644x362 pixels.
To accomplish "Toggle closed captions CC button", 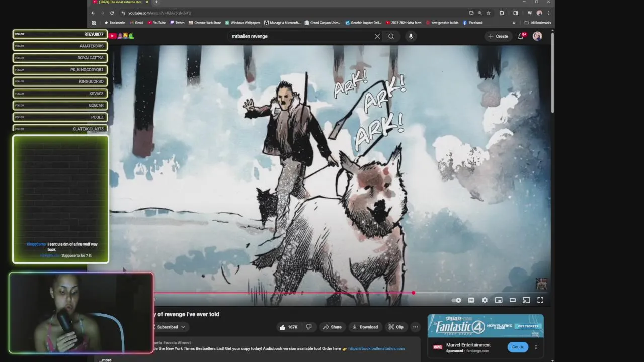I will point(471,300).
